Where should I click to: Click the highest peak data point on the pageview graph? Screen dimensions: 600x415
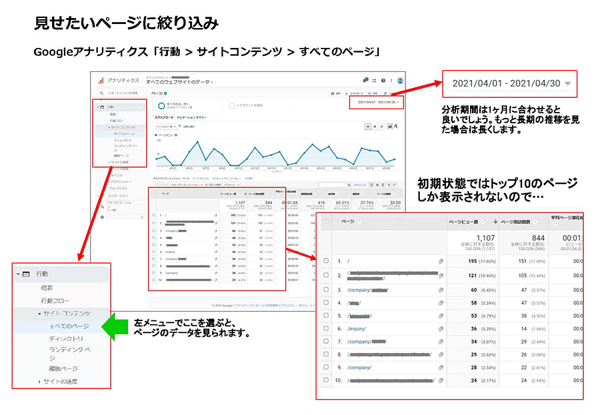click(x=197, y=142)
